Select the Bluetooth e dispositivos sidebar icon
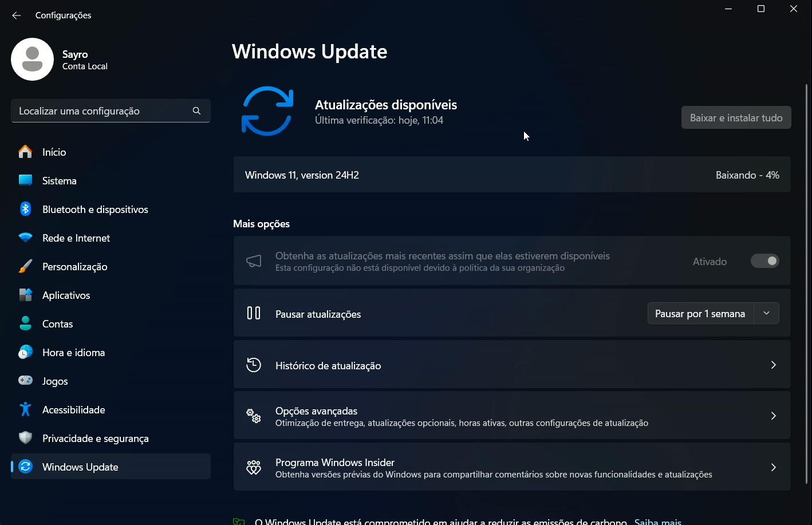This screenshot has width=812, height=525. tap(26, 209)
